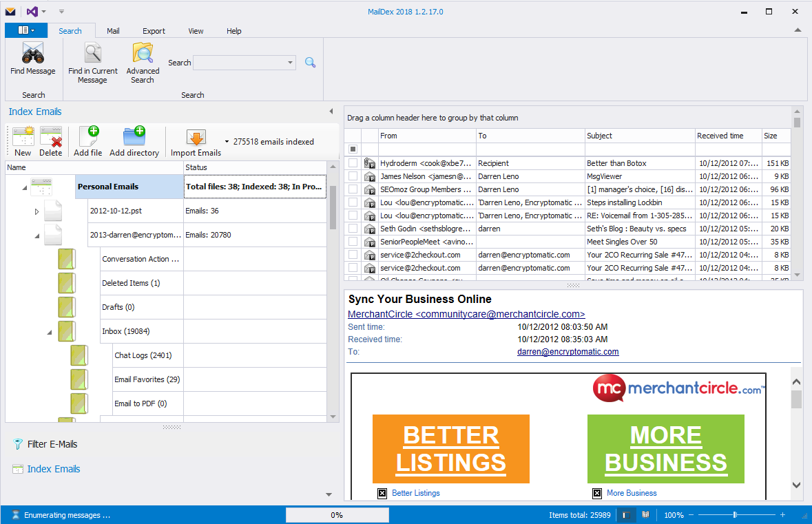This screenshot has width=812, height=524.
Task: Click envelope icon on Seth Godin row
Action: click(x=370, y=229)
